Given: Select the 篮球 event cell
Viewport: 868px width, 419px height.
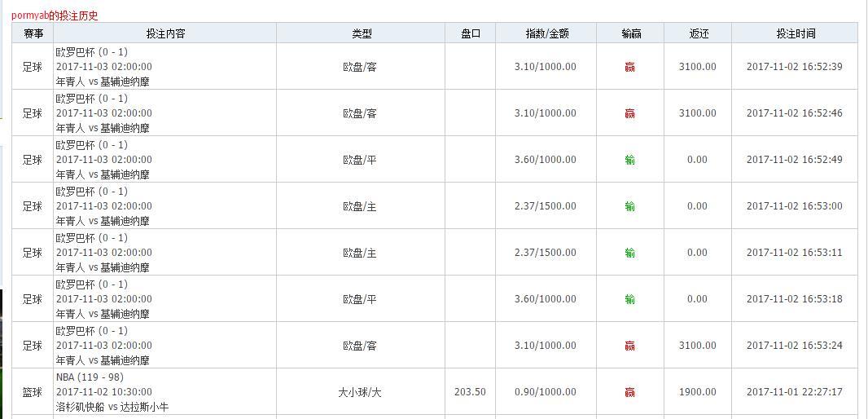Looking at the screenshot, I should point(33,392).
